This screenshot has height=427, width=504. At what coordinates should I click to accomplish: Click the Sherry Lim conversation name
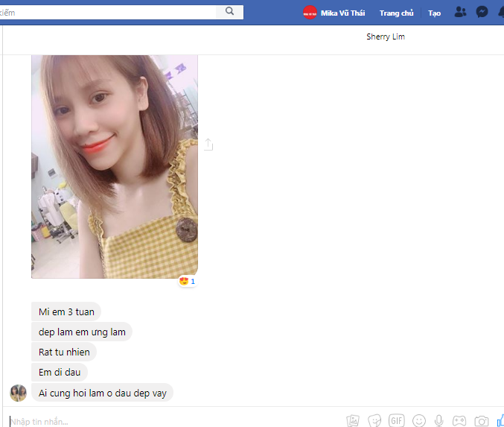(x=385, y=37)
